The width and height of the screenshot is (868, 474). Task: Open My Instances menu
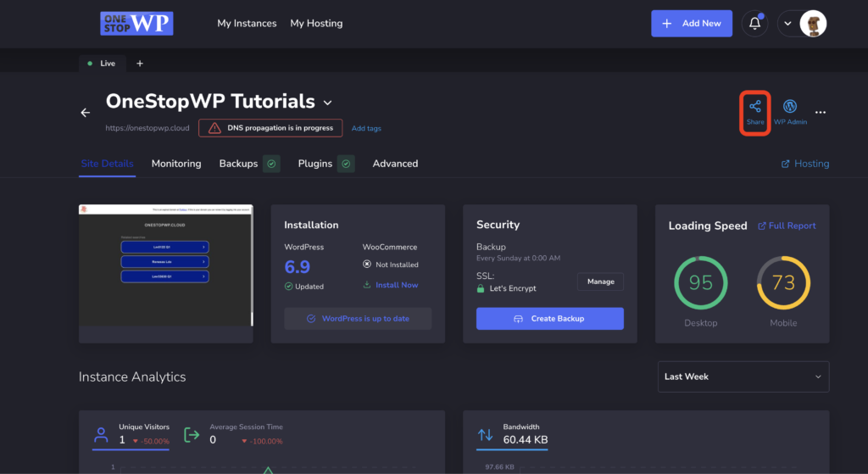point(247,23)
